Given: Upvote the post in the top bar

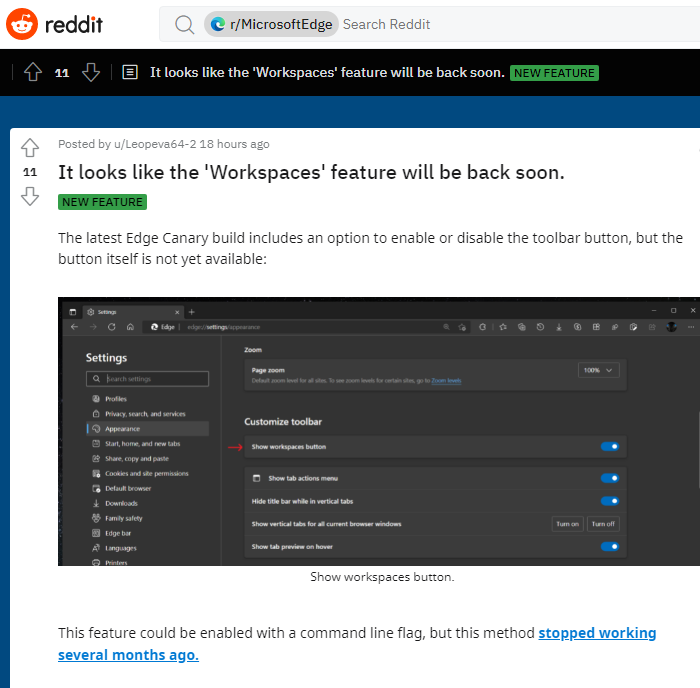Looking at the screenshot, I should [x=33, y=72].
